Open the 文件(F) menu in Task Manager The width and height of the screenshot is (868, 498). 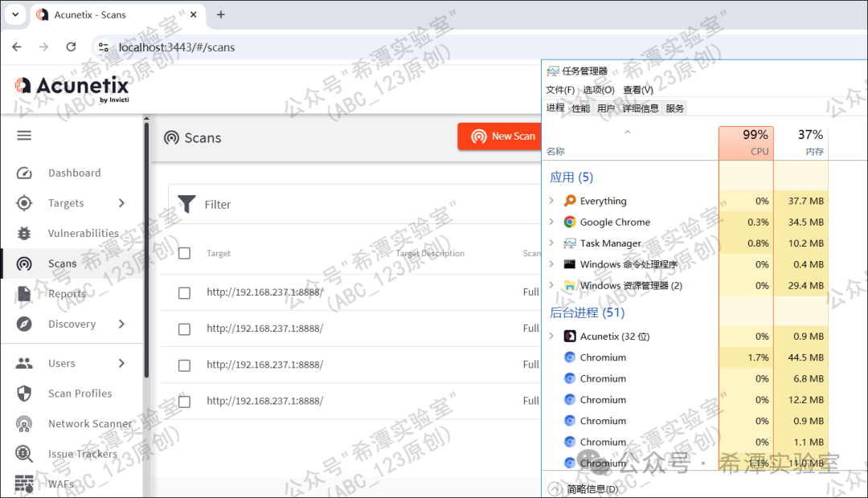[x=559, y=90]
